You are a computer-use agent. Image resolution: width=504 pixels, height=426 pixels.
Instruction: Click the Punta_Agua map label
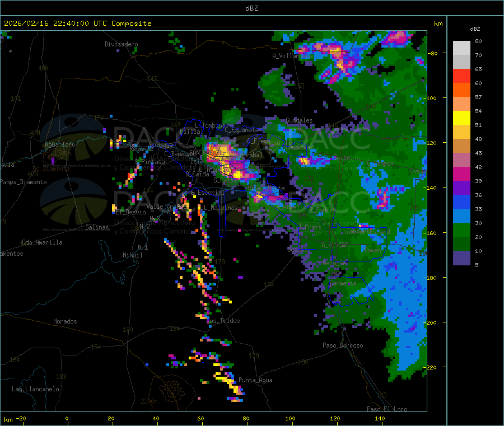(255, 380)
